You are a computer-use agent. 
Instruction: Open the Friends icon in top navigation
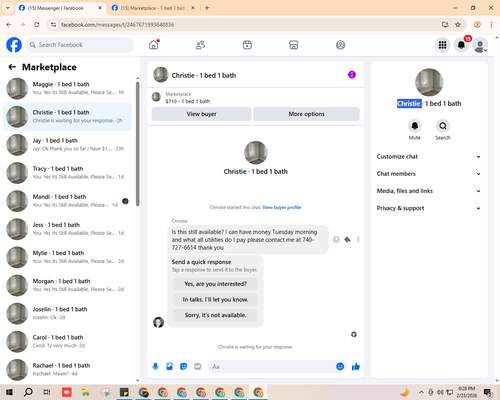(x=200, y=45)
